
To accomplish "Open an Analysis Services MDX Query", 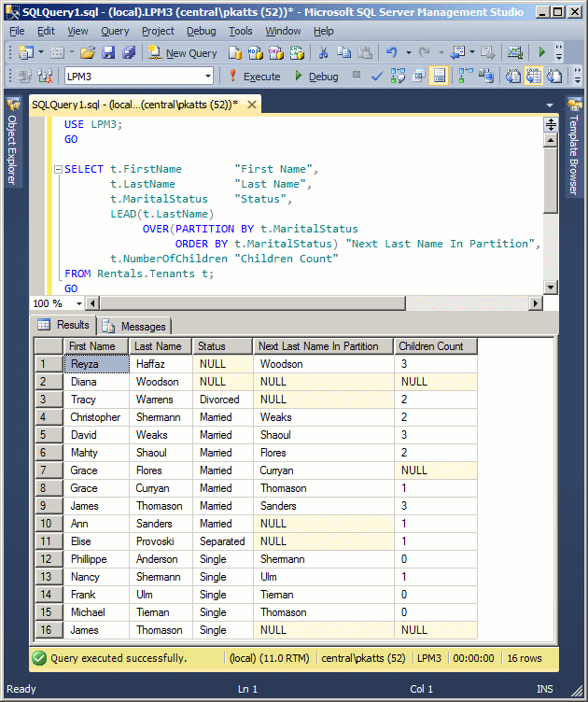I will pos(256,53).
